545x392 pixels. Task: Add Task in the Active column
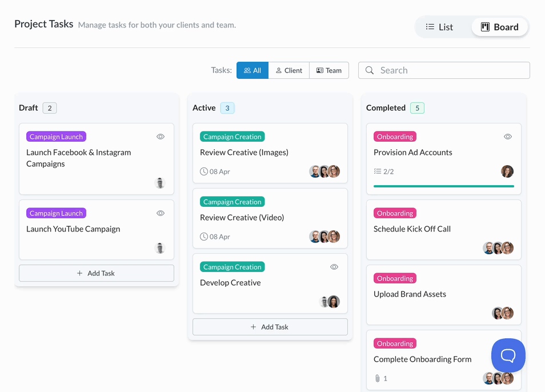click(x=270, y=327)
